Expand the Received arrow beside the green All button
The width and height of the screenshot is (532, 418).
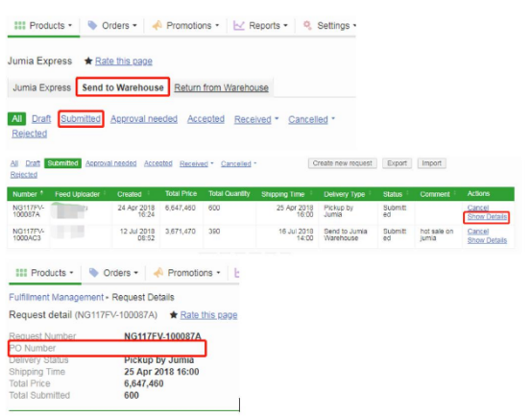(x=277, y=118)
